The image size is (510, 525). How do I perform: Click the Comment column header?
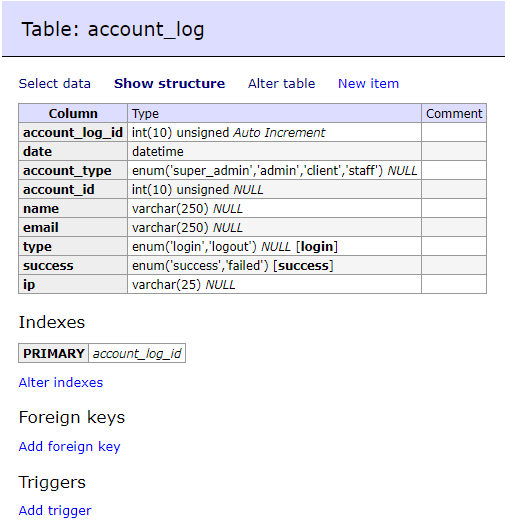tap(454, 114)
